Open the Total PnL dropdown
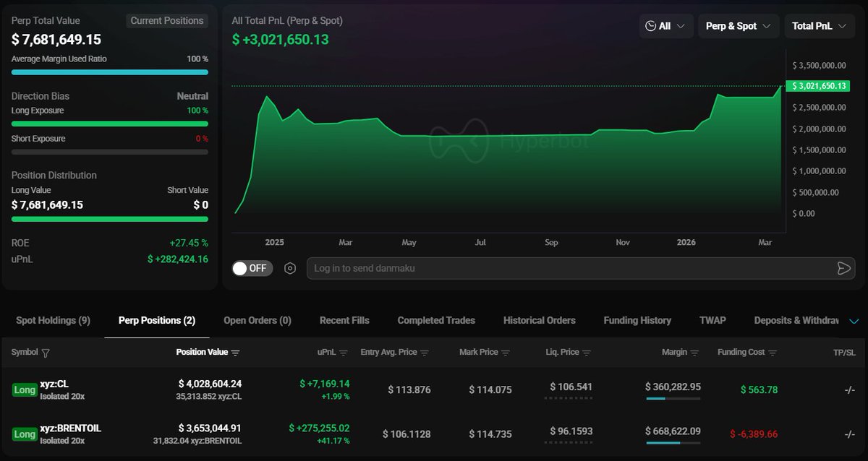This screenshot has width=868, height=461. point(820,26)
